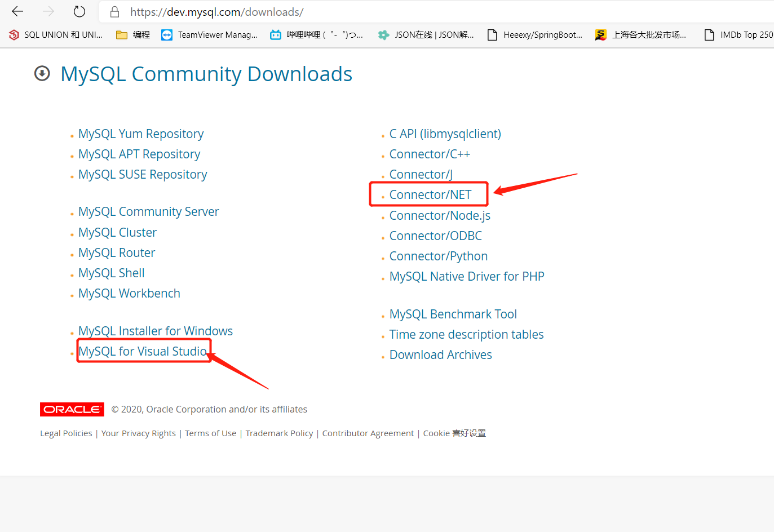The width and height of the screenshot is (774, 532).
Task: Click the Oracle copyright 2020 text
Action: click(x=209, y=409)
